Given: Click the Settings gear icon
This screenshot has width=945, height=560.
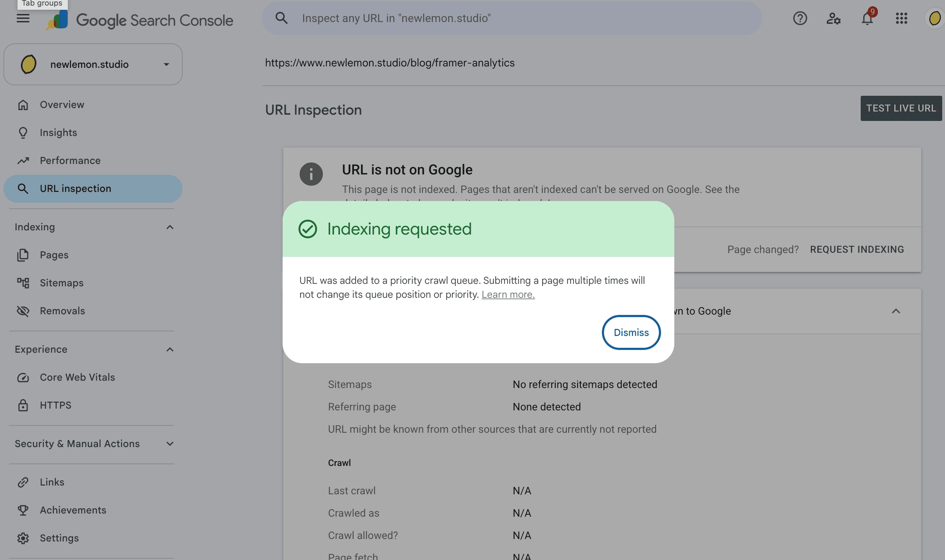Looking at the screenshot, I should [x=23, y=538].
